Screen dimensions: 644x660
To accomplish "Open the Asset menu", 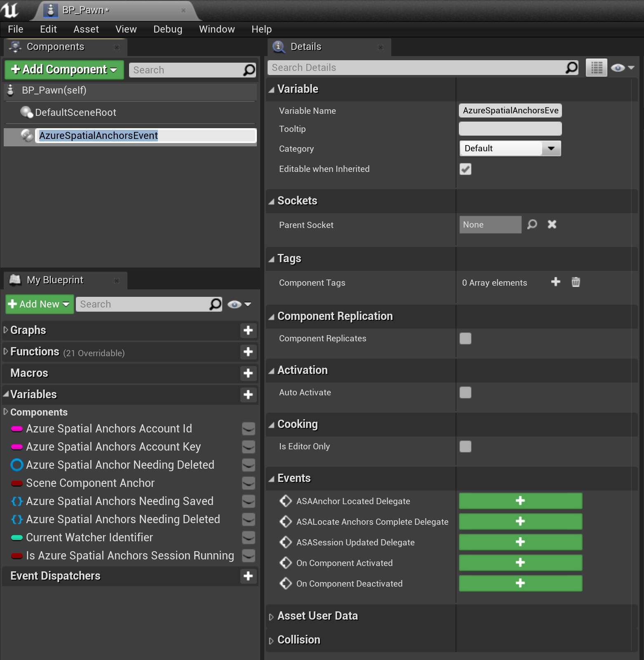I will [x=86, y=29].
